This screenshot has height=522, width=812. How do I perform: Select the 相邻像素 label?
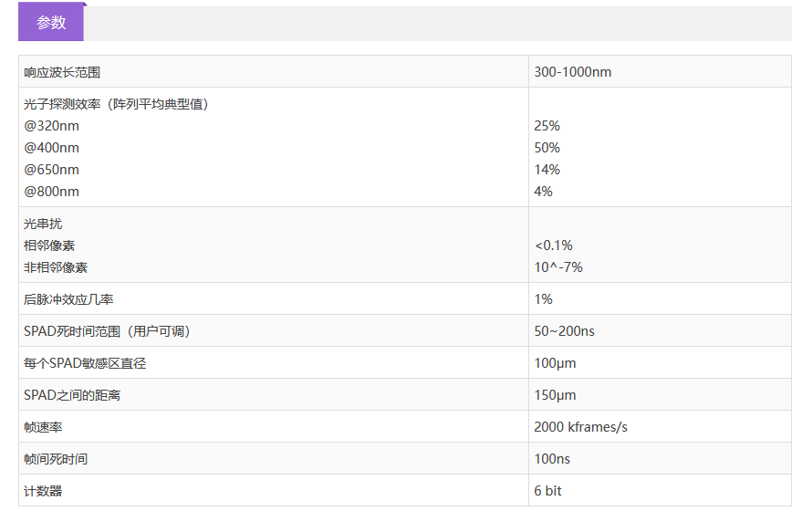click(49, 245)
